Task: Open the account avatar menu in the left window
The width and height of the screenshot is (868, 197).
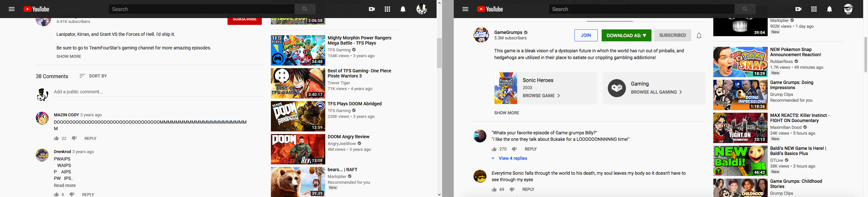Action: [x=421, y=9]
